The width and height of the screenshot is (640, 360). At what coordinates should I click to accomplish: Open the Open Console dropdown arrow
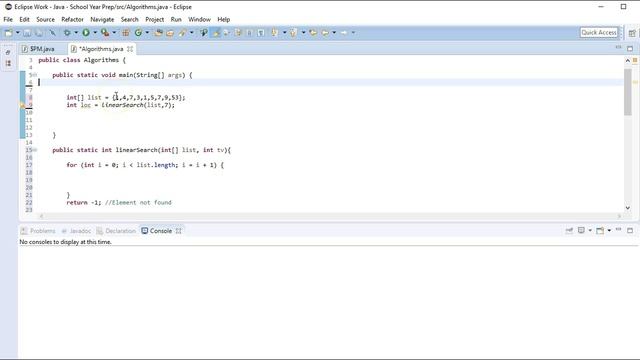pos(609,231)
